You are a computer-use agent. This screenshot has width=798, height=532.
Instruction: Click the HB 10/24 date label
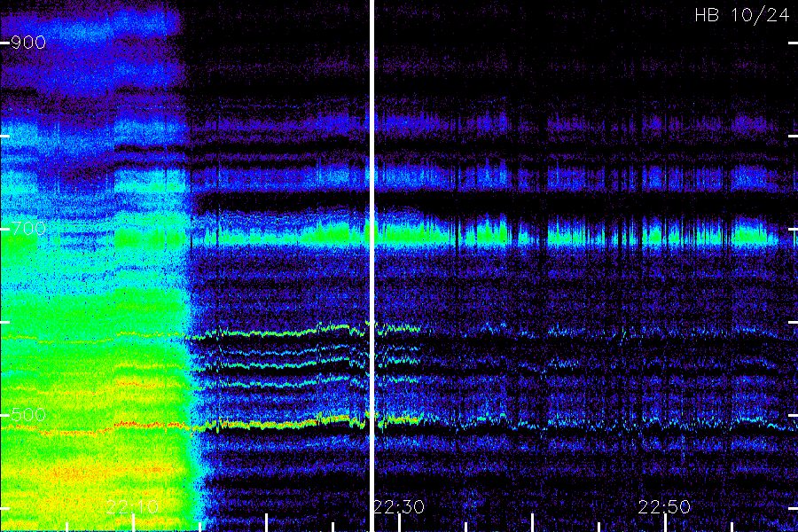coord(742,15)
